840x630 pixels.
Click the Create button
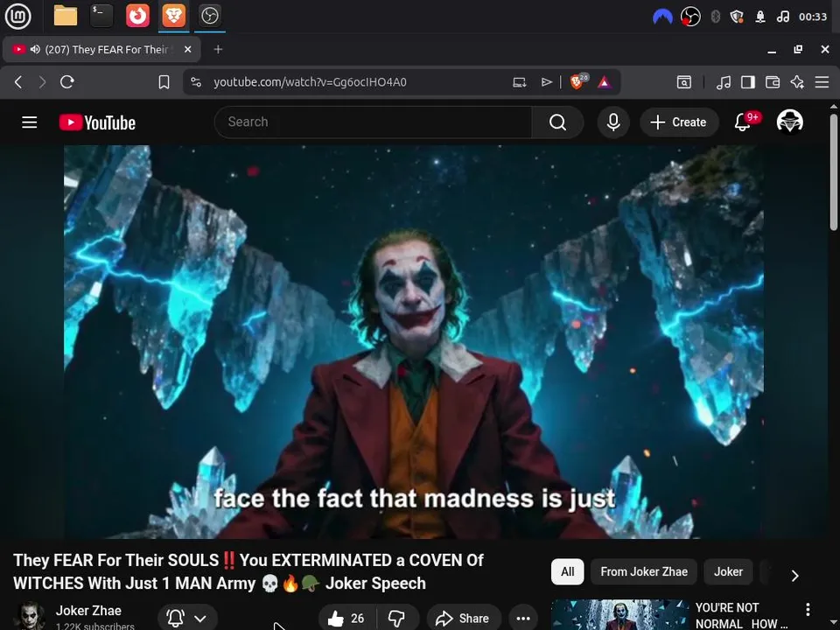(679, 122)
